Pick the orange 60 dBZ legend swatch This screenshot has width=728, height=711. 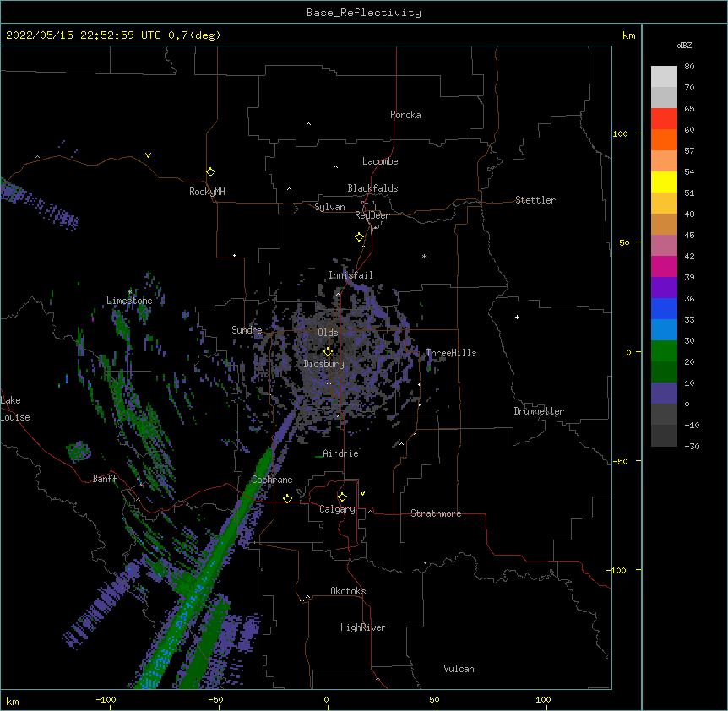pyautogui.click(x=664, y=139)
